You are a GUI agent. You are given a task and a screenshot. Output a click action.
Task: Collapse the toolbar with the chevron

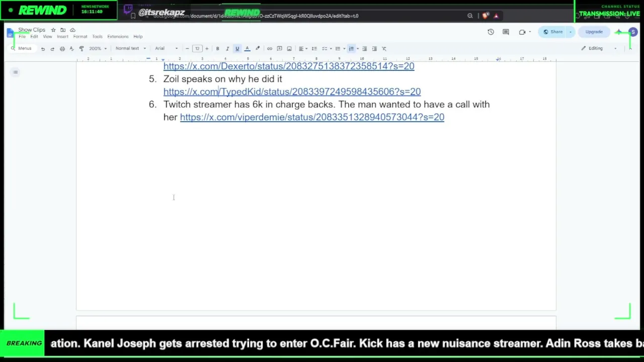pos(630,49)
